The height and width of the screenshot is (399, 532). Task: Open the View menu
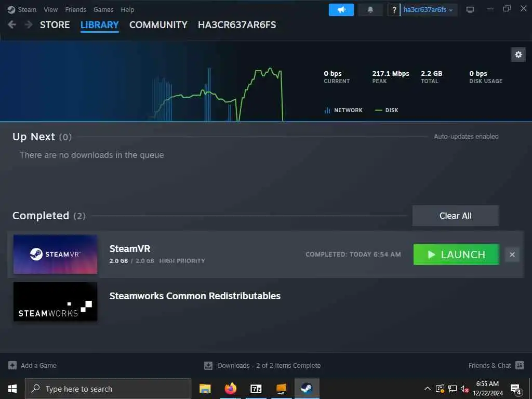coord(50,9)
